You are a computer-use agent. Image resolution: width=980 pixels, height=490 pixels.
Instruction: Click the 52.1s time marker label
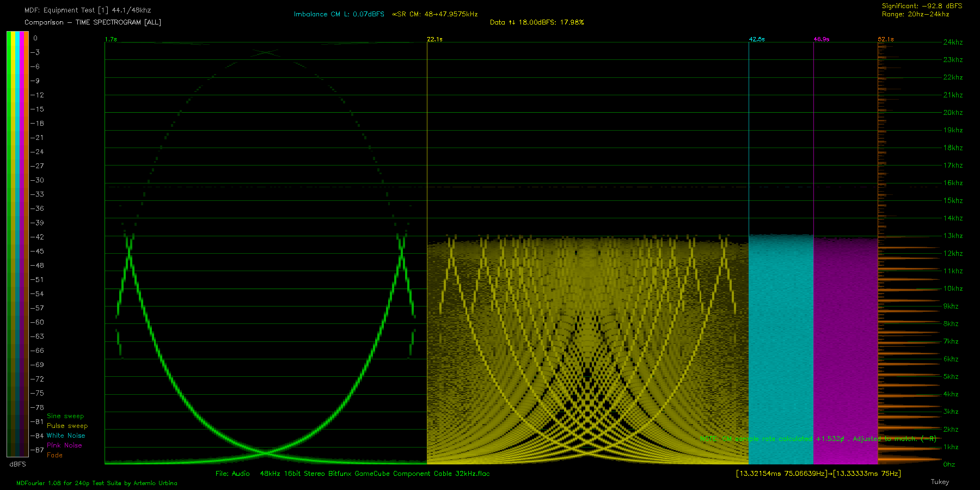point(886,39)
